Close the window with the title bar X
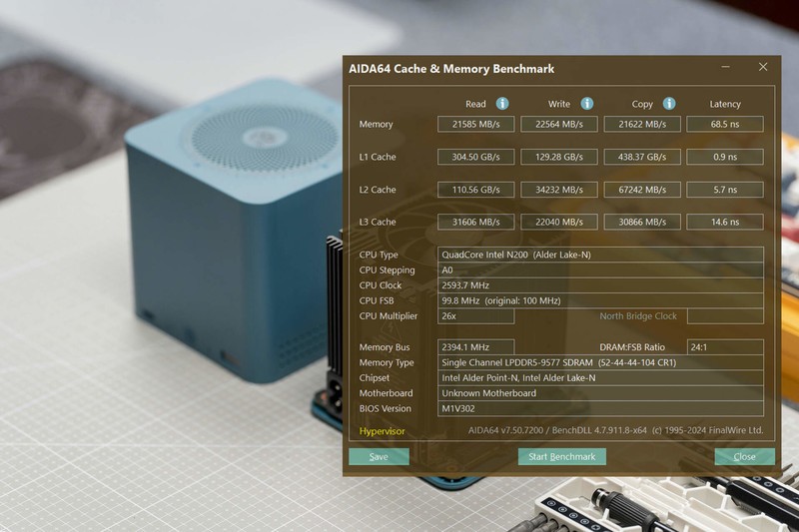This screenshot has width=799, height=532. tap(763, 68)
